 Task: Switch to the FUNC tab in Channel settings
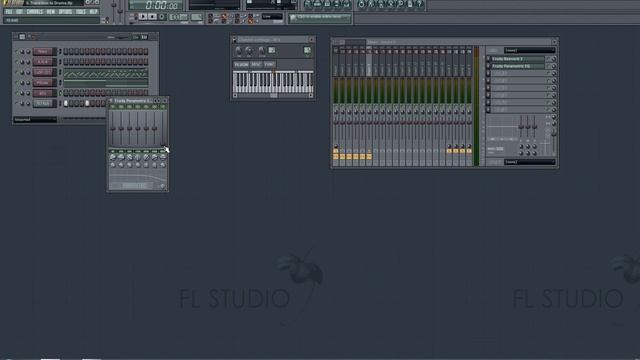[x=269, y=64]
